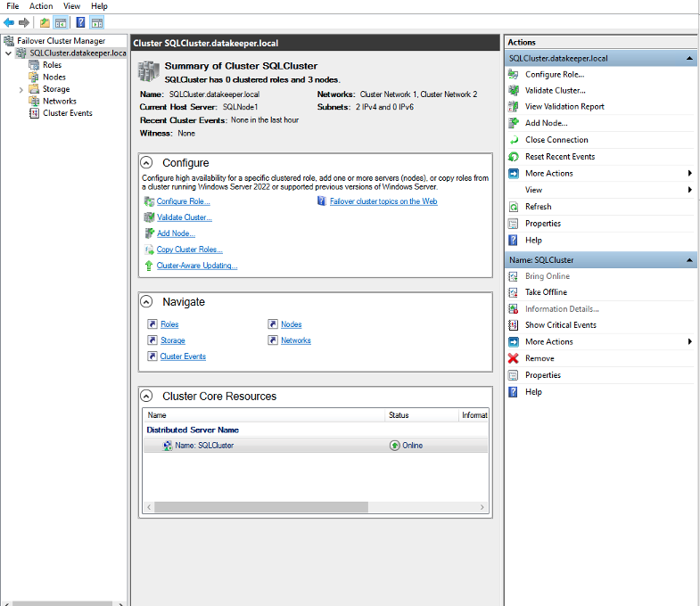Viewport: 700px width, 606px height.
Task: Click Take Offline action
Action: point(546,292)
